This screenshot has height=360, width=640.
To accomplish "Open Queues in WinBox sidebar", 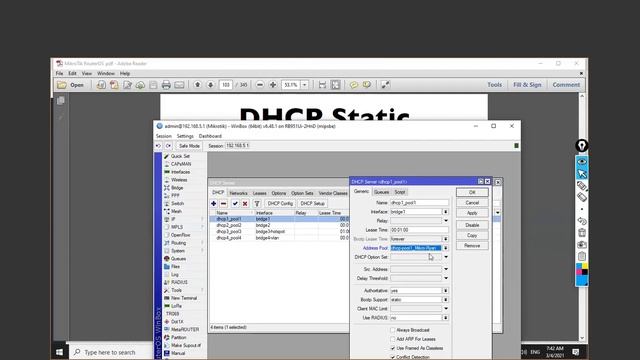I will click(x=178, y=259).
